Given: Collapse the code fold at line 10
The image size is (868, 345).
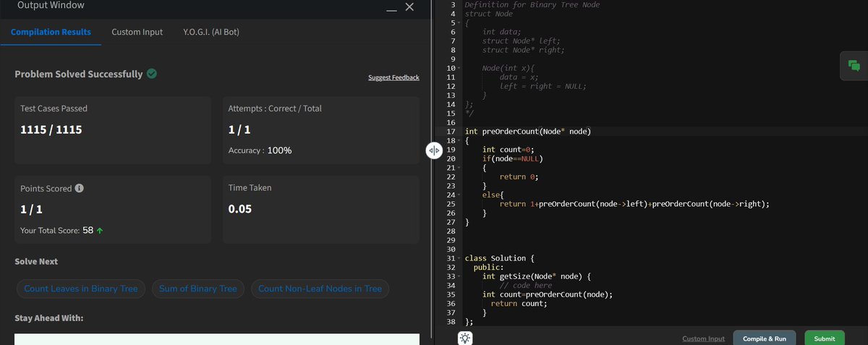Looking at the screenshot, I should pyautogui.click(x=460, y=68).
